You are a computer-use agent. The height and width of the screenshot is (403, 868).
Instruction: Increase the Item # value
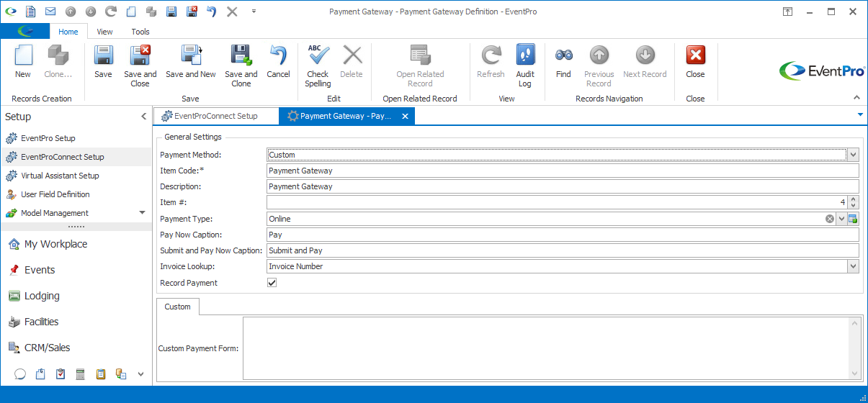click(x=854, y=199)
